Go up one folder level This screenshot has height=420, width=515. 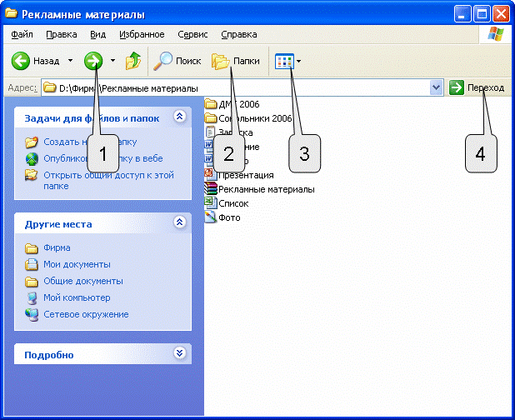pyautogui.click(x=133, y=61)
